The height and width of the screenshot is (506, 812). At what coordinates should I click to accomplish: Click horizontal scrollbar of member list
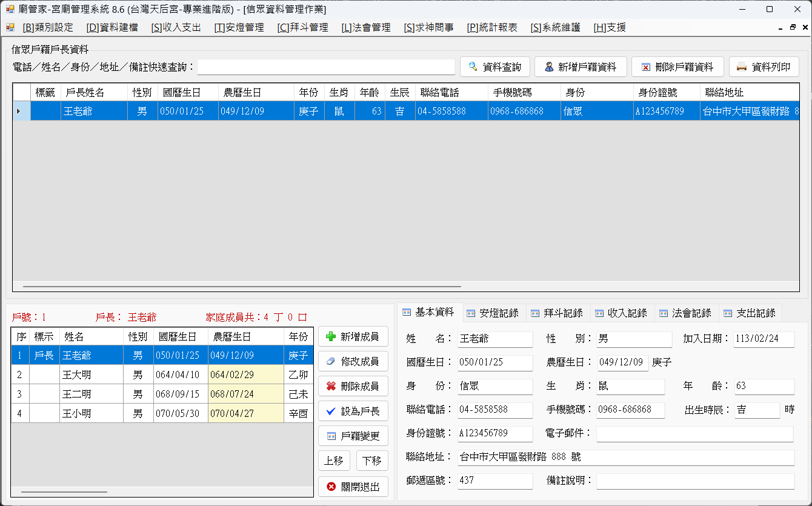pyautogui.click(x=64, y=492)
